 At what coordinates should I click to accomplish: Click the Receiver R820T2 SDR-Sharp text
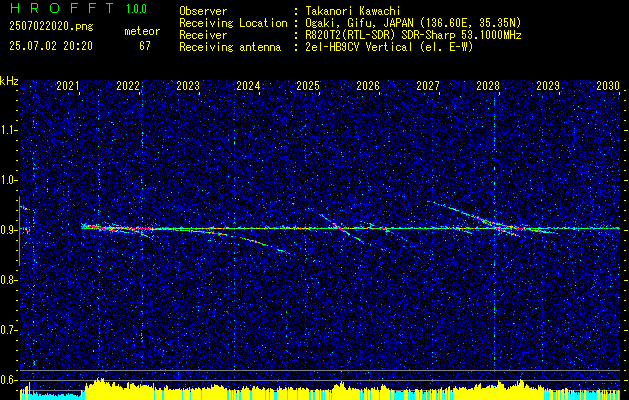point(413,35)
